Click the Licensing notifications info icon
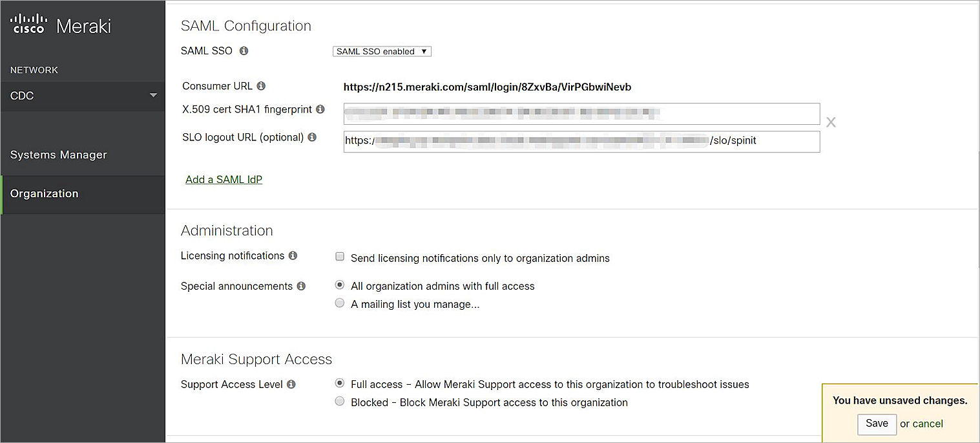 (x=293, y=255)
